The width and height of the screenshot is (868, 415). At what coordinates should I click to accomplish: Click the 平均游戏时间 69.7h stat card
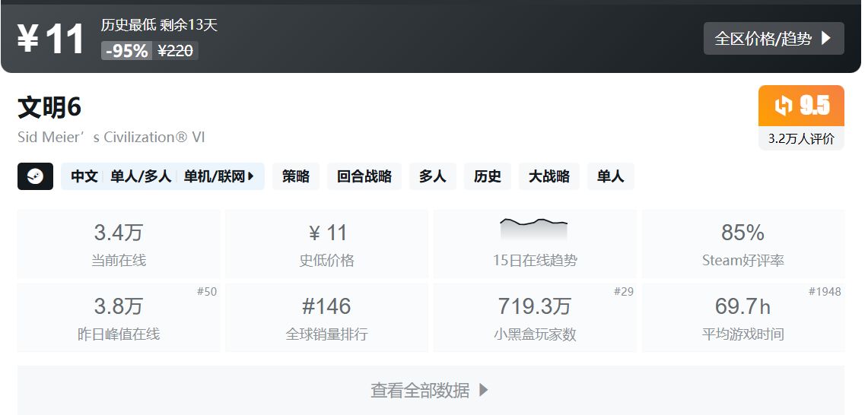(x=743, y=318)
